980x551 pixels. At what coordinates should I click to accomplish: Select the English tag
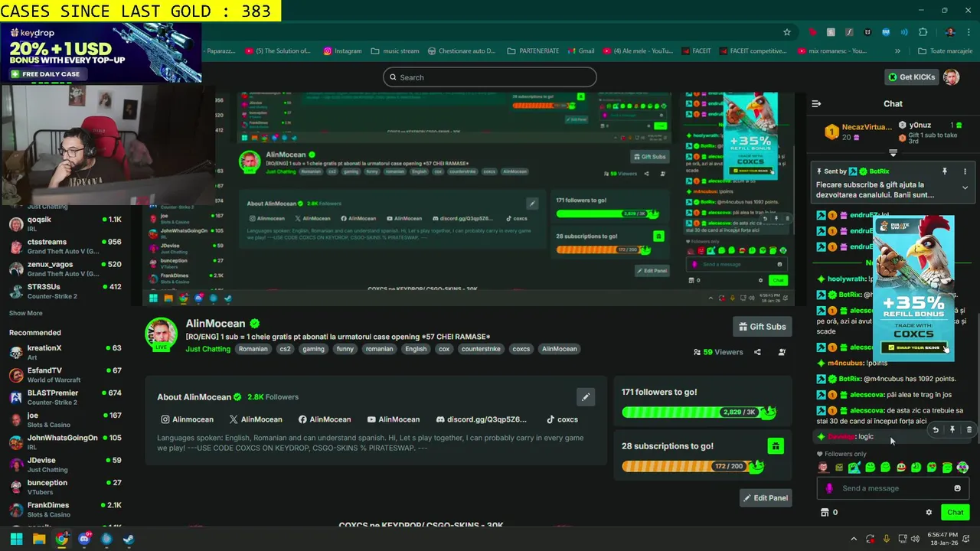click(416, 349)
